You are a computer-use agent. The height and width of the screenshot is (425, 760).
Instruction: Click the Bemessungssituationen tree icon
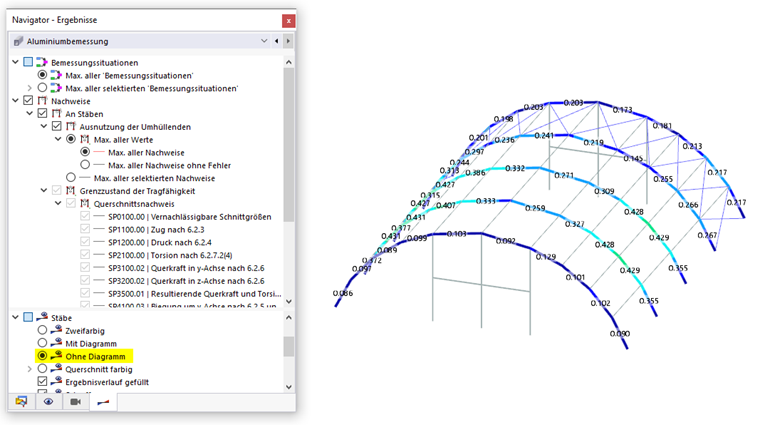[x=42, y=62]
